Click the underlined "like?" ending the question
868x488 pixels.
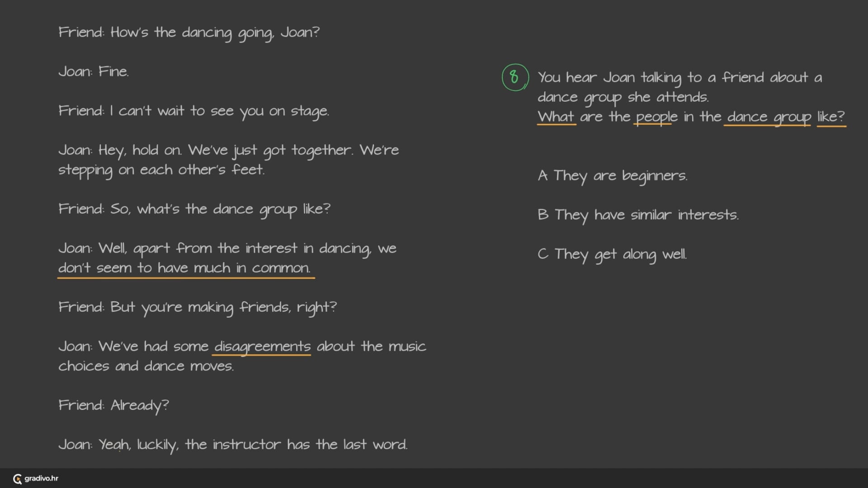tap(831, 117)
